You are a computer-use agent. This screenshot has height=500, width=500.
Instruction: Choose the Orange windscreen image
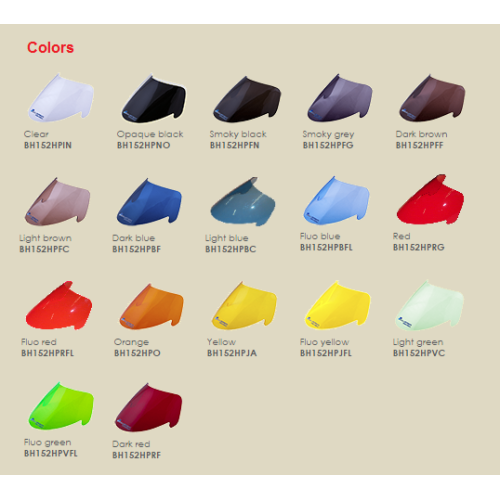(152, 307)
